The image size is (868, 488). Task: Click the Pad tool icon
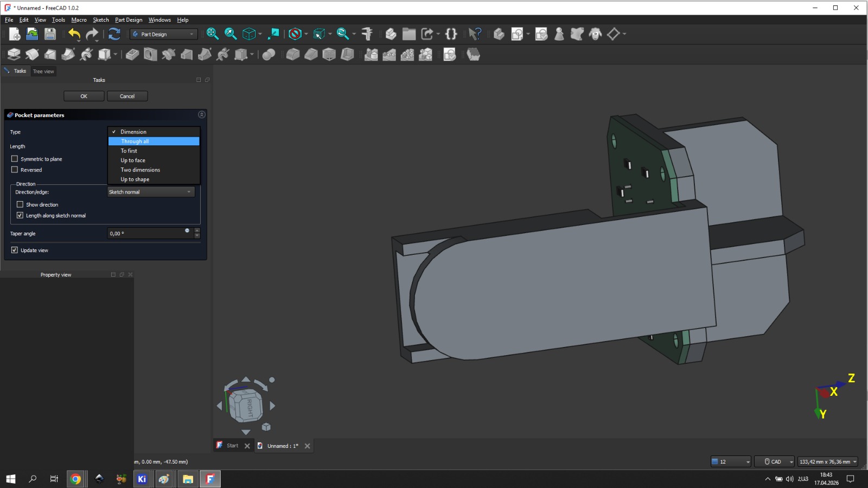(x=14, y=54)
